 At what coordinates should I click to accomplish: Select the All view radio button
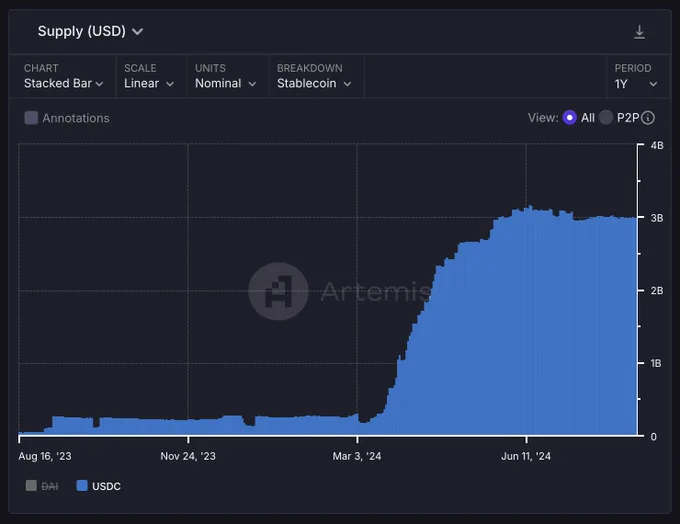[x=569, y=118]
